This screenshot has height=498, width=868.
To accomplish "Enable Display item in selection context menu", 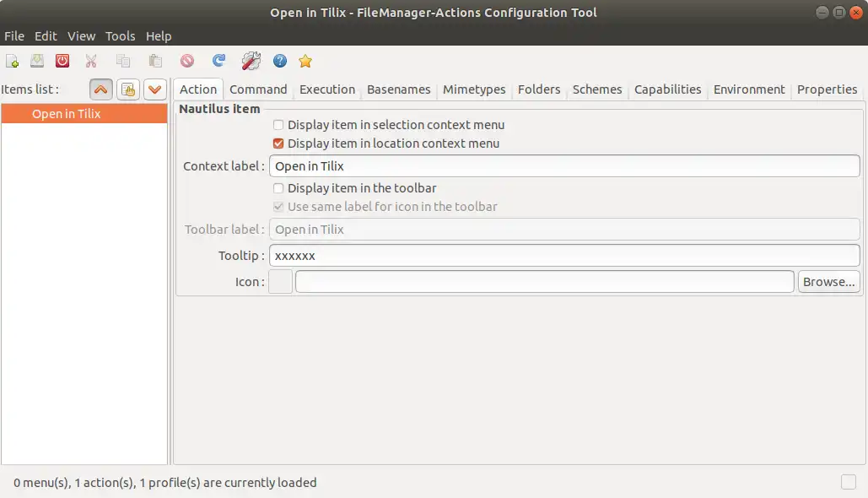I will (278, 125).
